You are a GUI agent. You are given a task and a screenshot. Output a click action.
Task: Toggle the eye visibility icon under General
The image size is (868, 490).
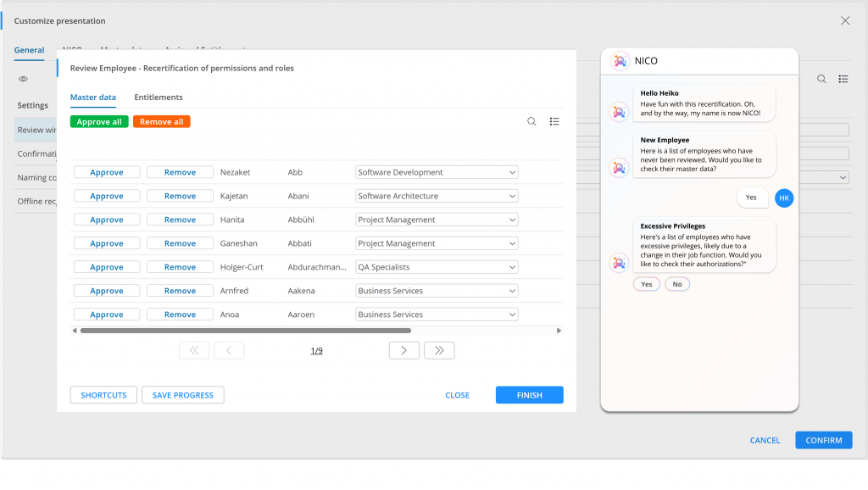click(x=24, y=79)
